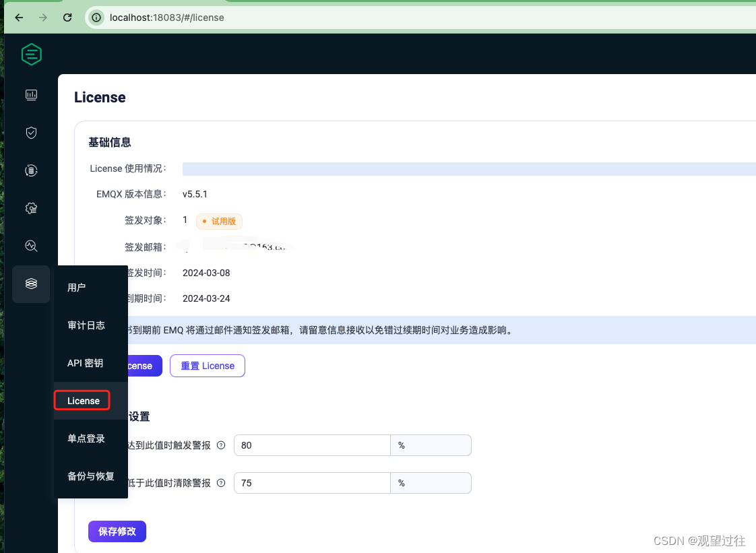Reload the page
The width and height of the screenshot is (756, 553).
pyautogui.click(x=67, y=18)
